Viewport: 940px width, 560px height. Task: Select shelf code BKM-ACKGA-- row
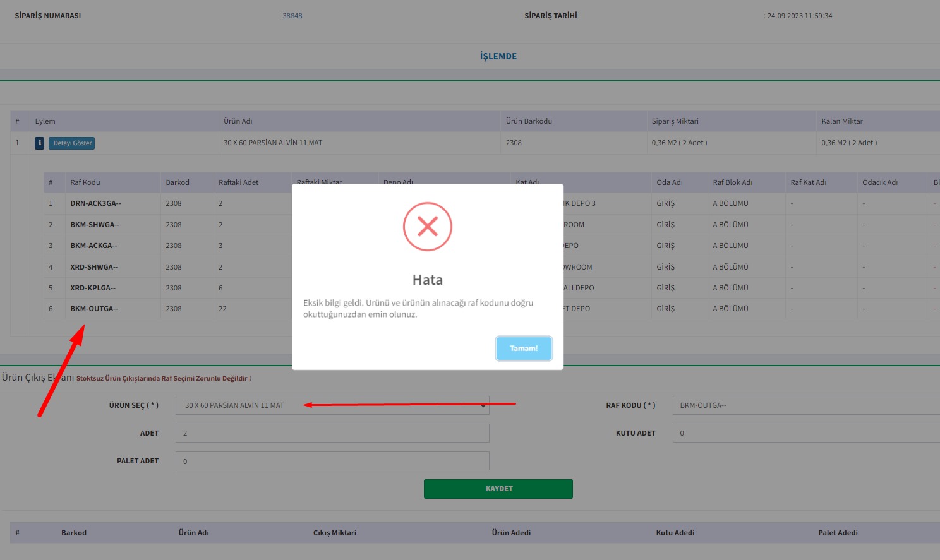[93, 246]
